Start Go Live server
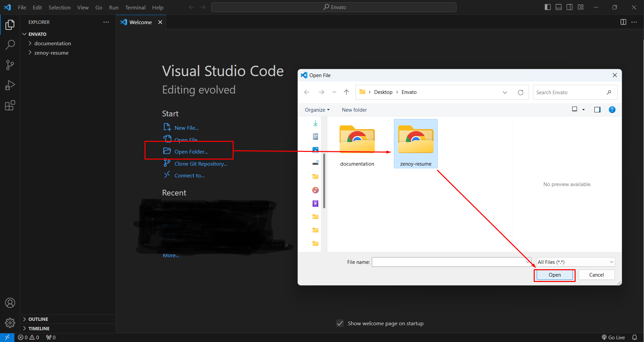644x342 pixels. tap(613, 337)
